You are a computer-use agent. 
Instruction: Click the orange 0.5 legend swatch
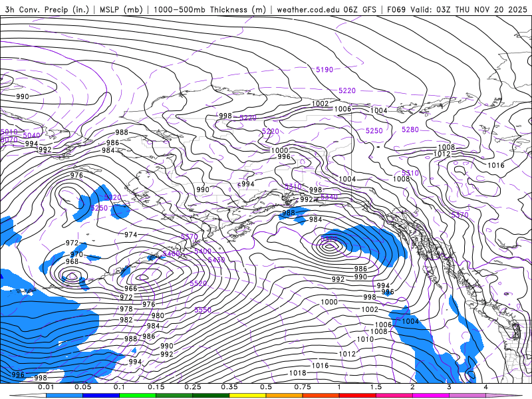285,396
